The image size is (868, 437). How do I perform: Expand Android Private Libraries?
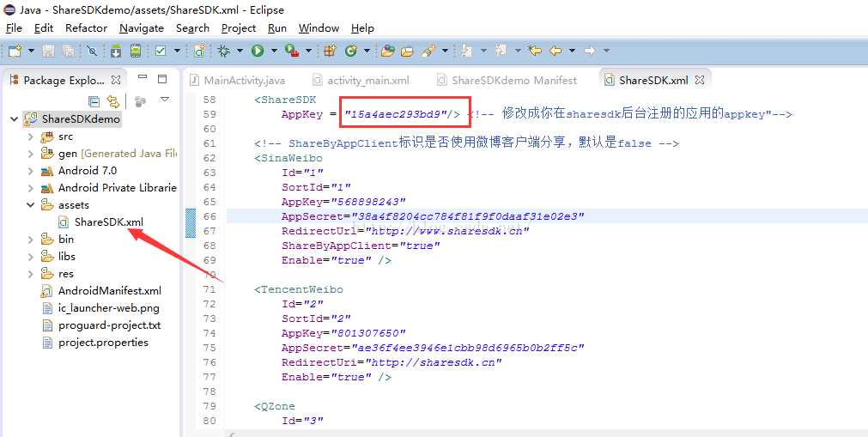coord(30,188)
